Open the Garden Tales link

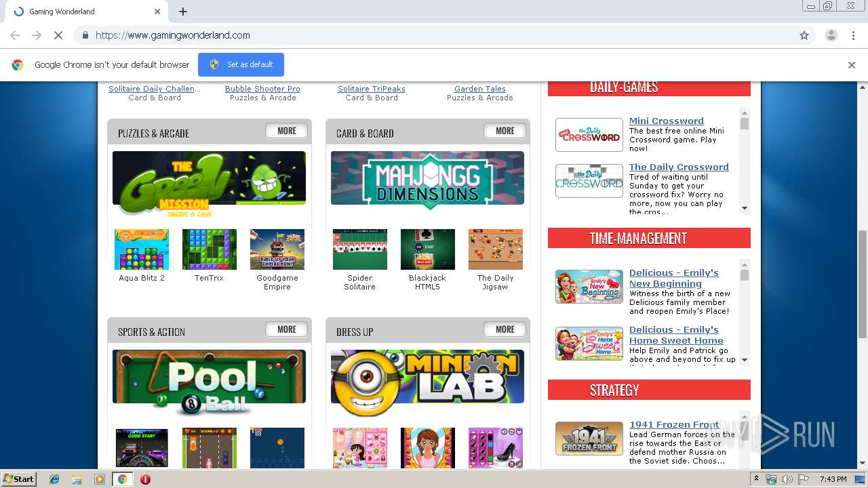[480, 89]
